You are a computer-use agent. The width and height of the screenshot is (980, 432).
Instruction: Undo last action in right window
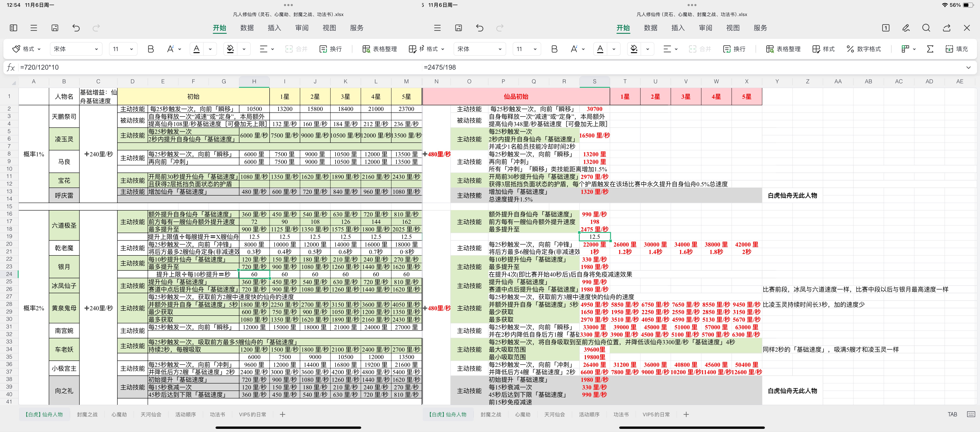click(480, 28)
